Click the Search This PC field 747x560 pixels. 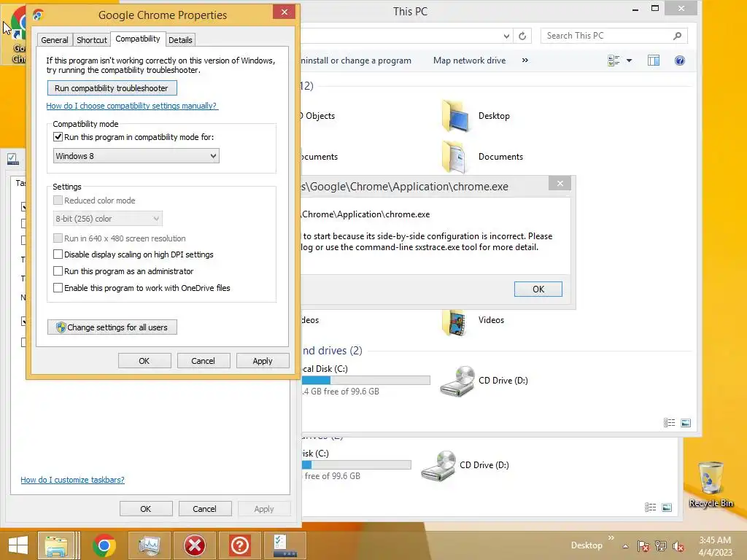[x=614, y=36]
